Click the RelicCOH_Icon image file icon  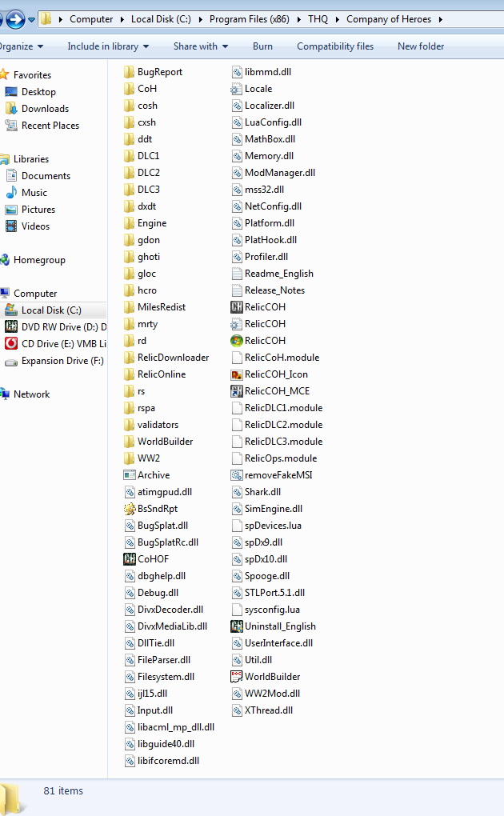point(236,374)
